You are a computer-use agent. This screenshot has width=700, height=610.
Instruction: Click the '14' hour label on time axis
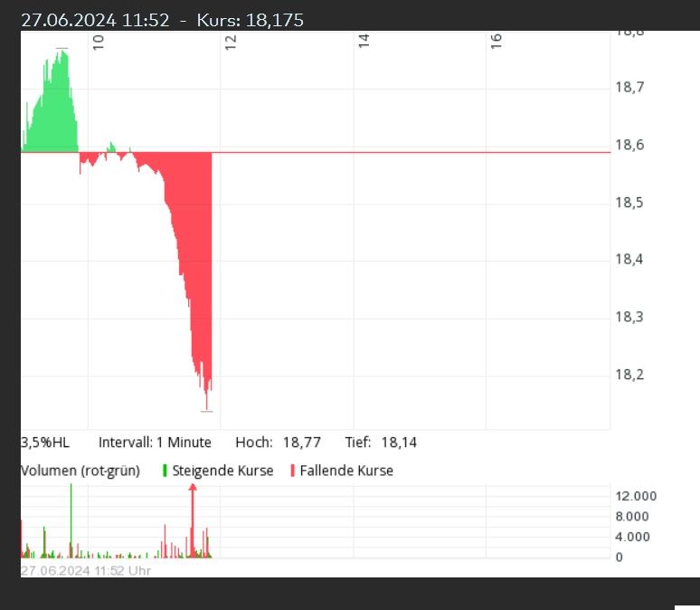364,41
